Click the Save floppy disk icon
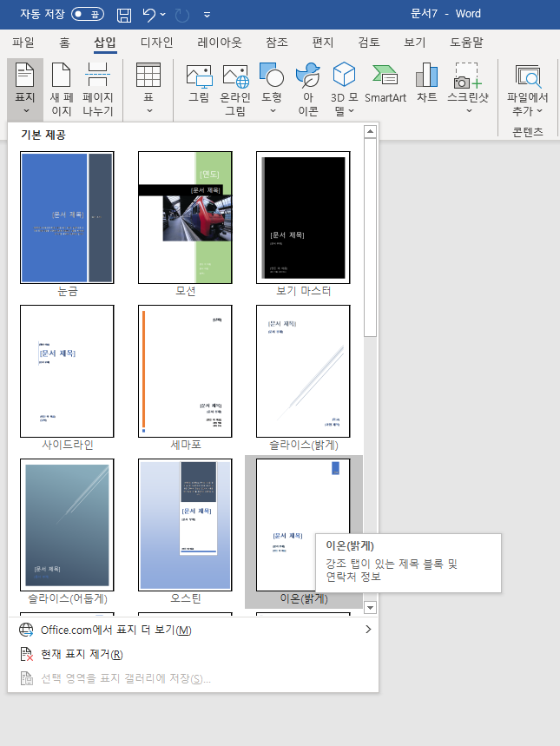The image size is (560, 746). pos(124,15)
